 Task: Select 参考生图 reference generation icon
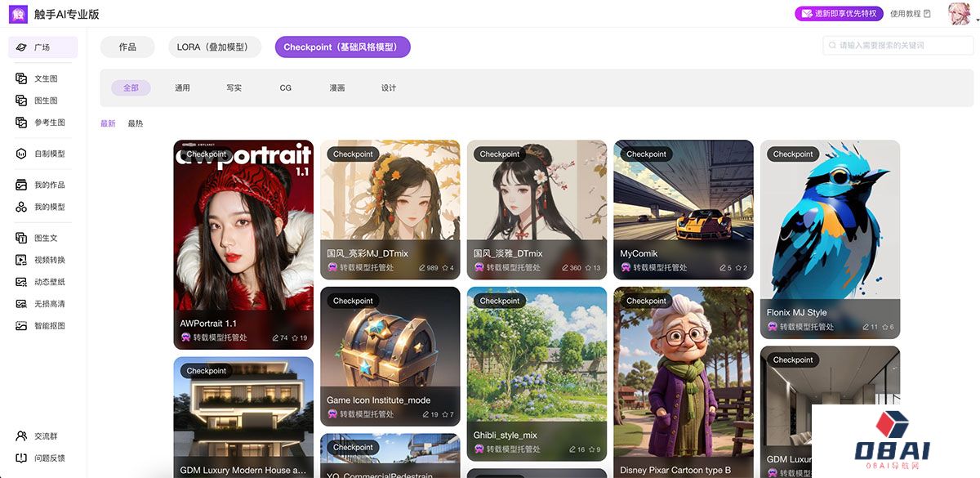[x=21, y=123]
